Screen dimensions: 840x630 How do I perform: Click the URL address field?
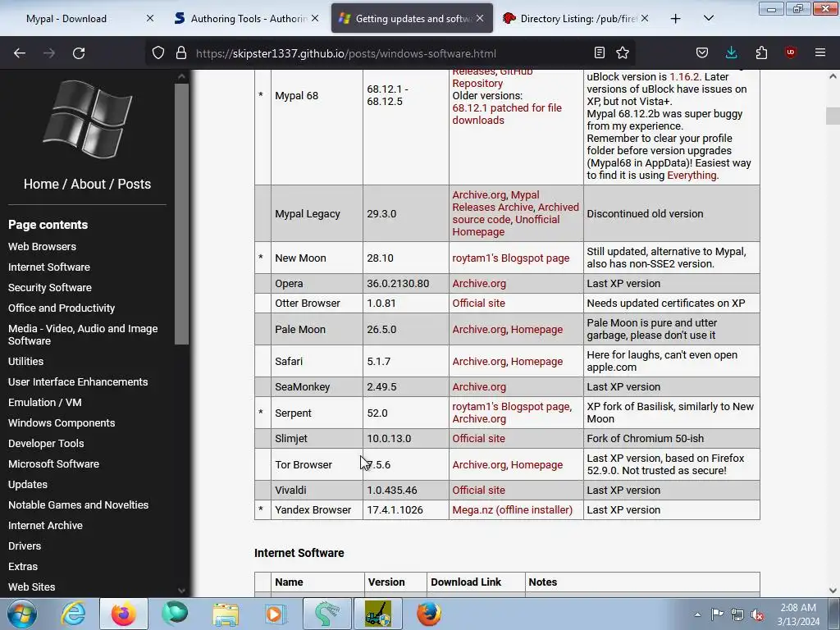click(x=391, y=53)
